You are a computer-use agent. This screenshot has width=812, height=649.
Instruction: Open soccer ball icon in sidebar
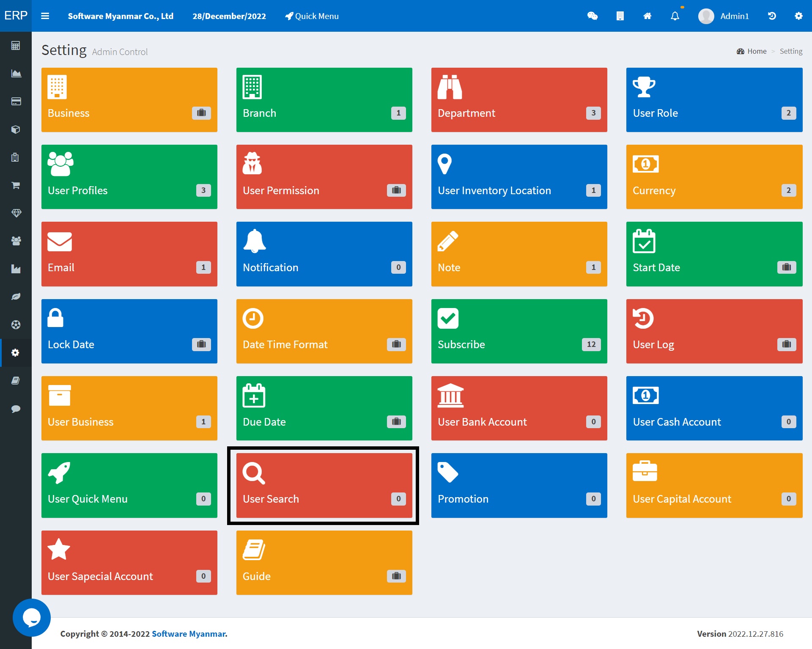(x=16, y=325)
